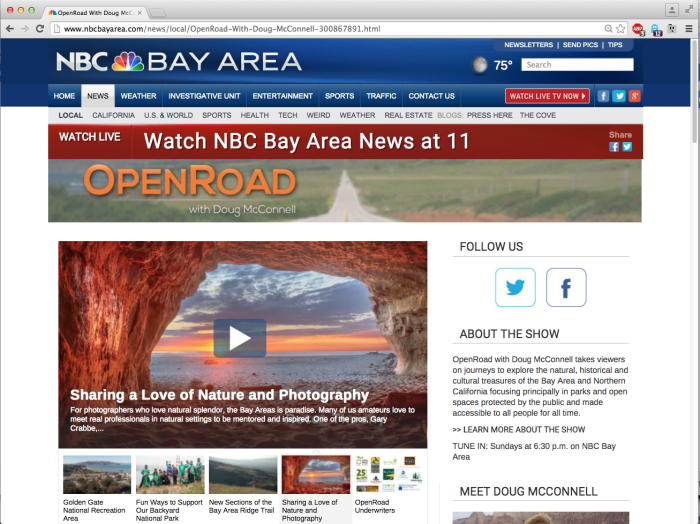Select the LOCAL submenu tab
This screenshot has width=700, height=524.
(x=71, y=115)
